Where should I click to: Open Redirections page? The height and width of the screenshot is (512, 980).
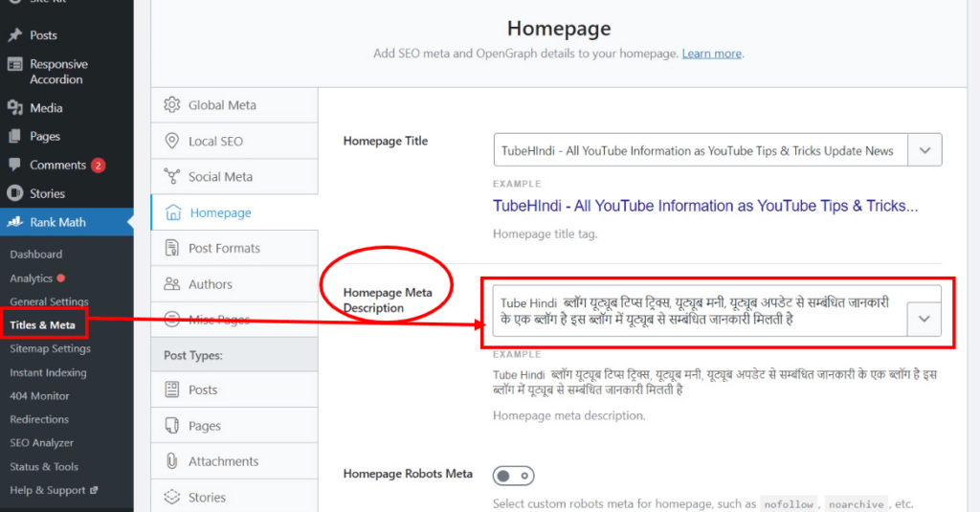point(39,419)
